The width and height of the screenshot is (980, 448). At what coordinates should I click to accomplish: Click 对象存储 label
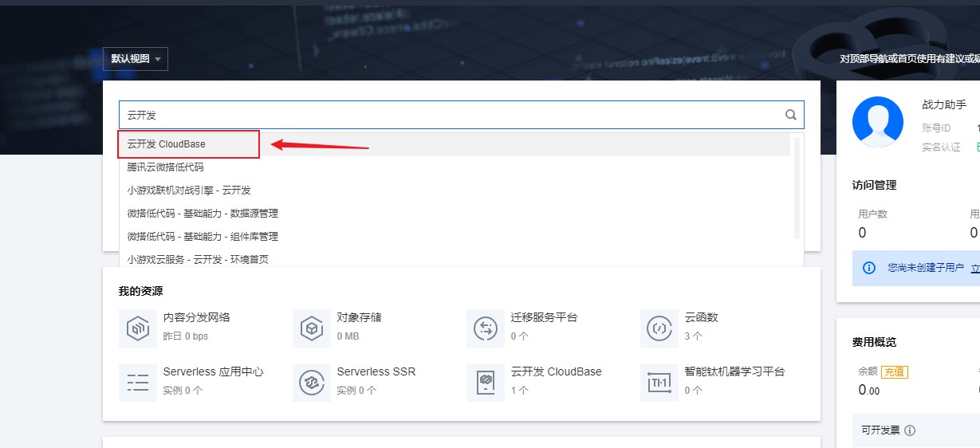(359, 317)
